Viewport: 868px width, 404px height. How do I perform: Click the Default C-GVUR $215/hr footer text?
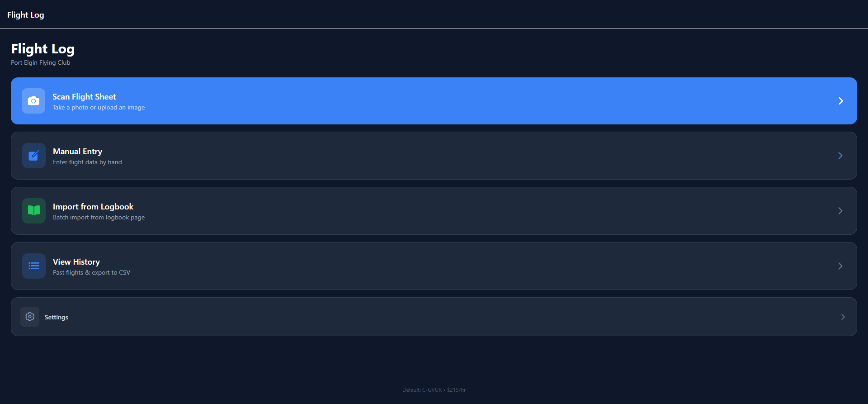point(434,390)
